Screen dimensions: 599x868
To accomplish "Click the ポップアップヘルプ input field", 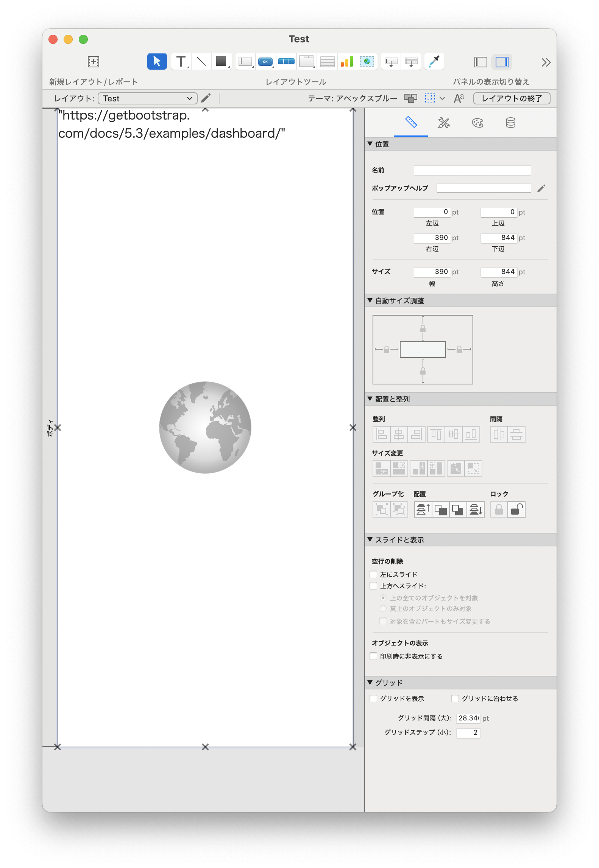I will (x=484, y=188).
